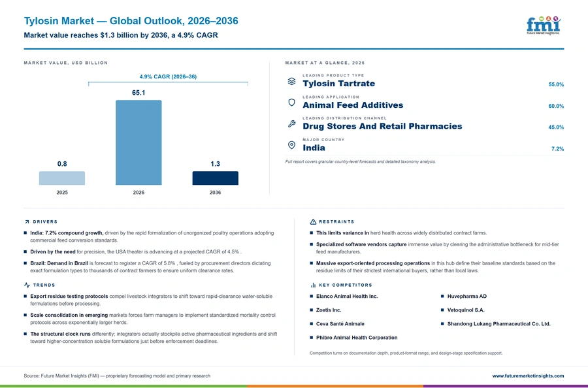Click the market value subtitle under the title
588x388 pixels.
[x=121, y=35]
